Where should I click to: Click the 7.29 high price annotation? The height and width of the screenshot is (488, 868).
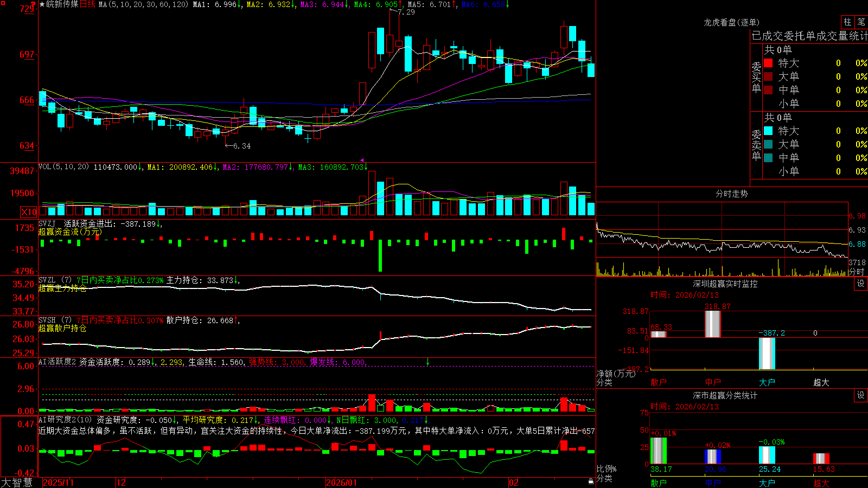[x=406, y=12]
